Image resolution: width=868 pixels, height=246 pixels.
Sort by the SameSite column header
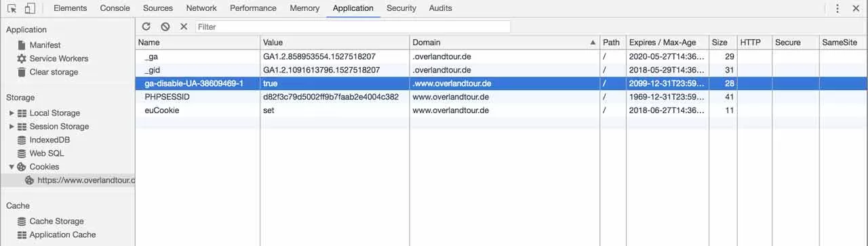[x=844, y=42]
